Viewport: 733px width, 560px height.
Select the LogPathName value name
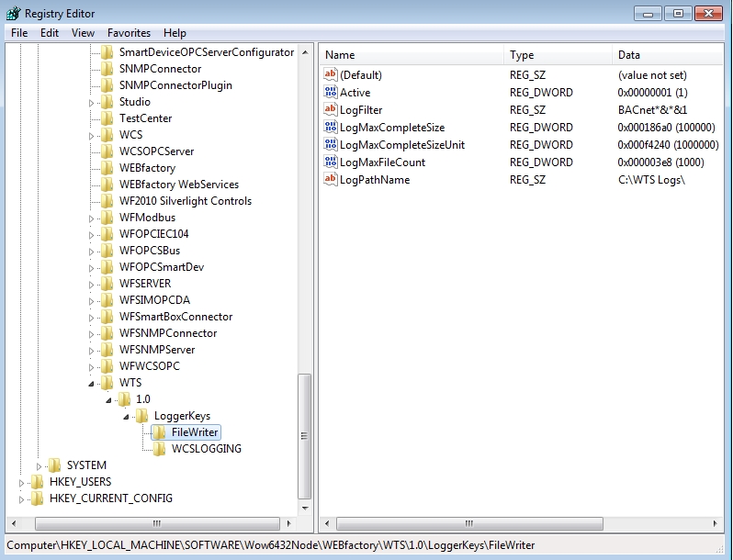tap(375, 180)
